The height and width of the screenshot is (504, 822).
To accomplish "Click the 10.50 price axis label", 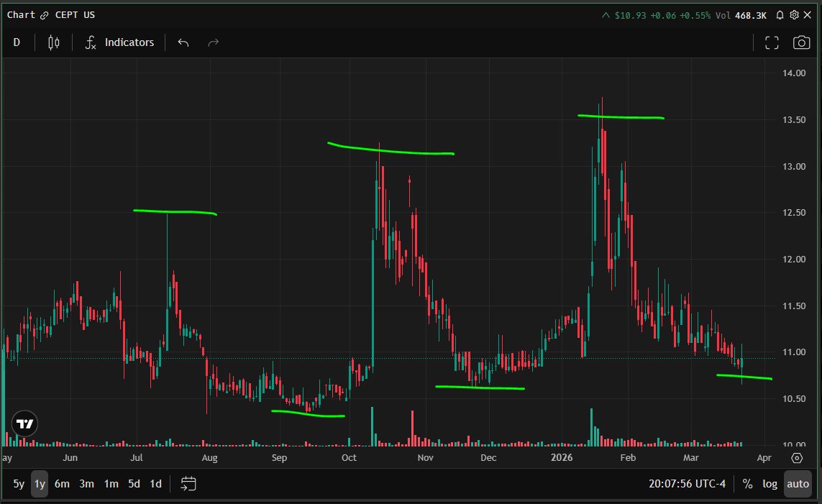I will pos(794,398).
